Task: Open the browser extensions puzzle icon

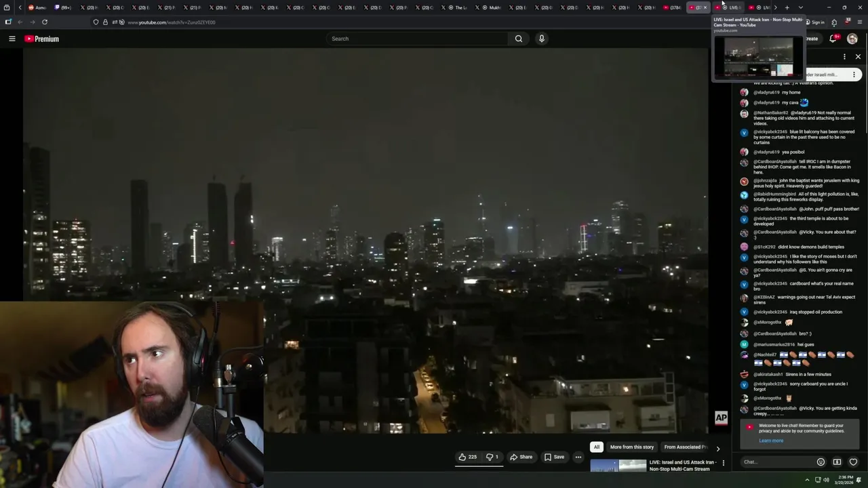Action: (834, 22)
